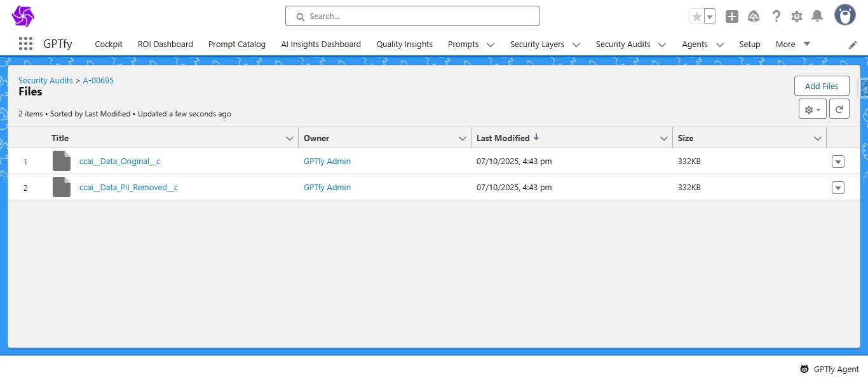
Task: Click the refresh list button
Action: [x=839, y=109]
